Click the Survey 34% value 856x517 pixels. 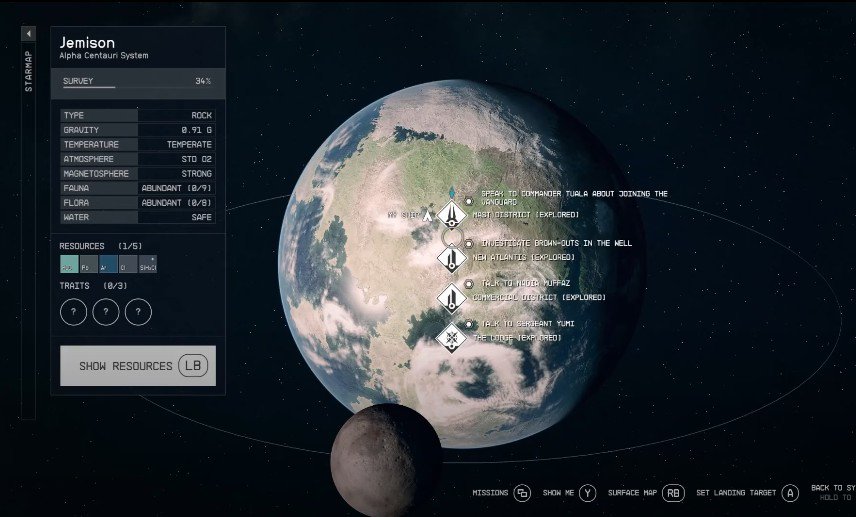coord(203,81)
